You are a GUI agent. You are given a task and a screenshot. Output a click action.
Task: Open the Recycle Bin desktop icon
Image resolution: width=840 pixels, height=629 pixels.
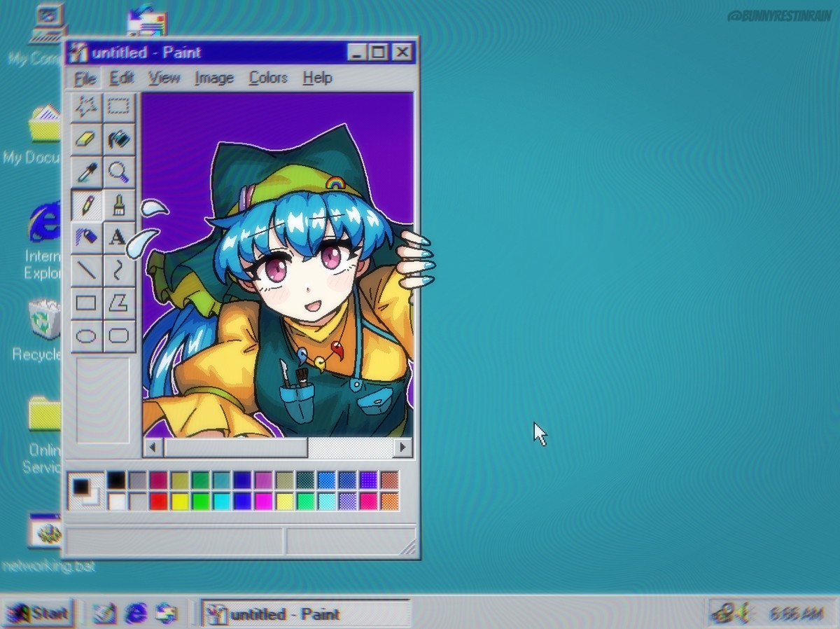click(x=44, y=319)
